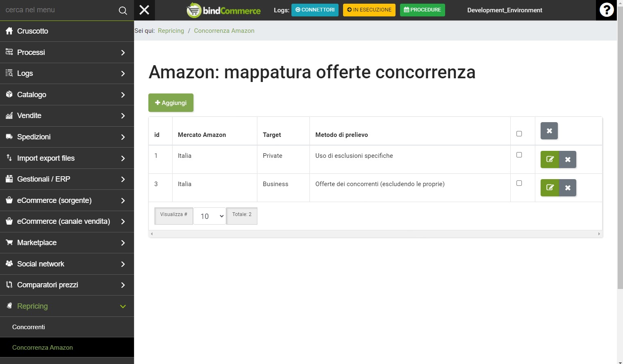Edit the Italia Private mapping row
The image size is (623, 364).
(x=550, y=159)
